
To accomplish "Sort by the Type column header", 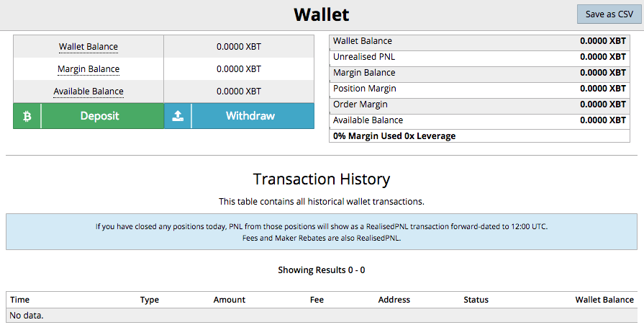I will click(x=150, y=300).
